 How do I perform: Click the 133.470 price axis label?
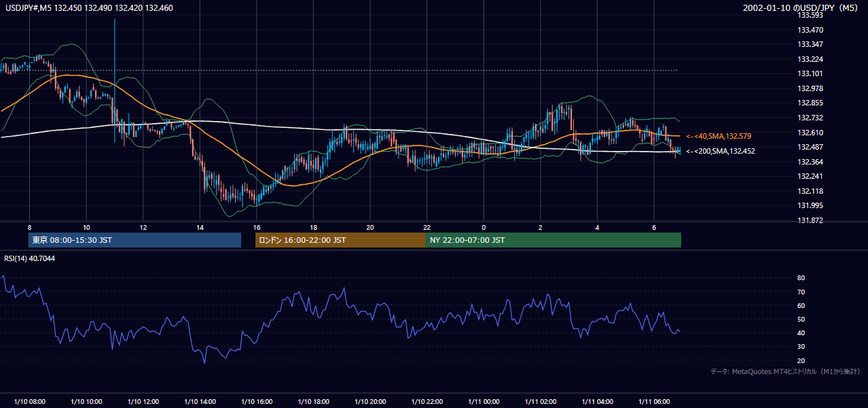(810, 30)
